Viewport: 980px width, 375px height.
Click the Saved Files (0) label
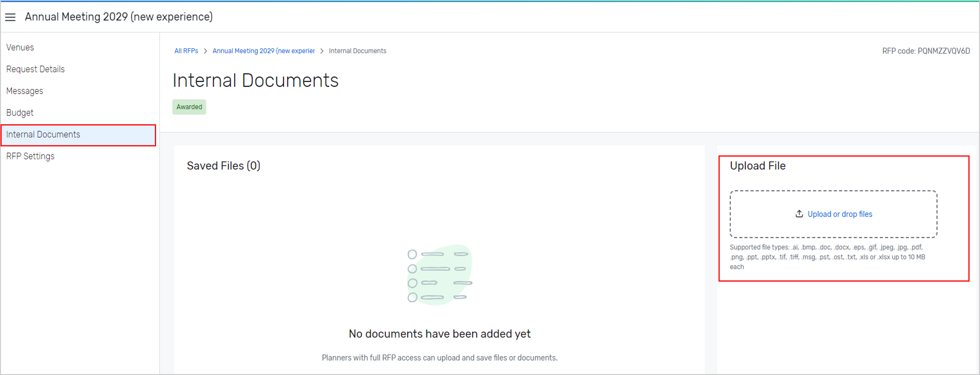[x=223, y=165]
